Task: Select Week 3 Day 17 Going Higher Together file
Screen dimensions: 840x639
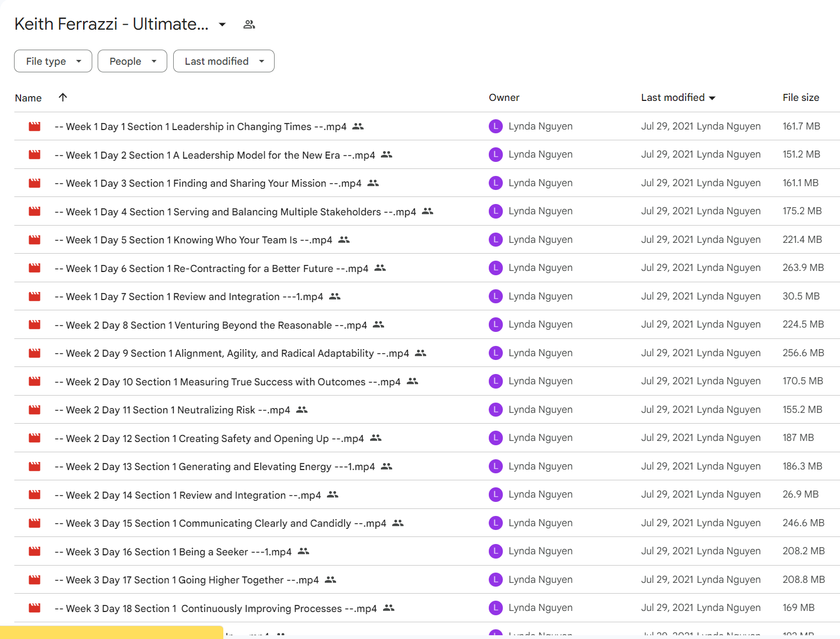Action: 187,580
